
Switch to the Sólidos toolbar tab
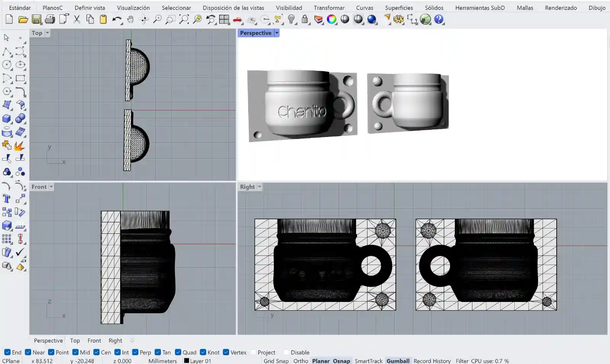434,8
